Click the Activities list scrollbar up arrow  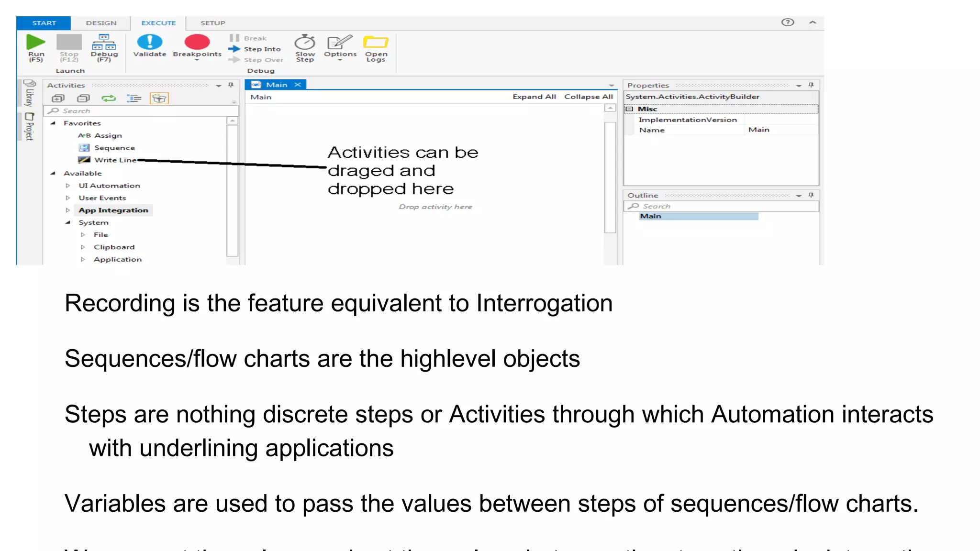[232, 121]
